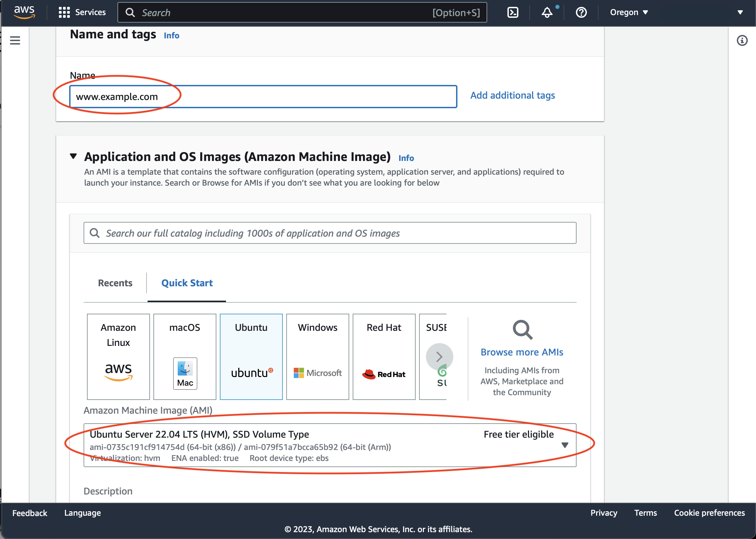The width and height of the screenshot is (756, 539).
Task: Open the Services grid menu
Action: pyautogui.click(x=64, y=12)
